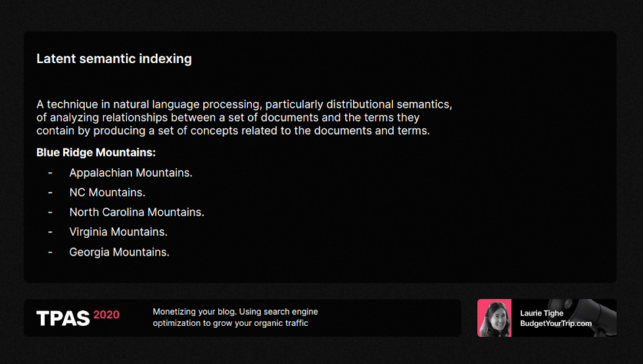Click the dash before Appalachian Mountains
The image size is (643, 364).
pyautogui.click(x=50, y=173)
